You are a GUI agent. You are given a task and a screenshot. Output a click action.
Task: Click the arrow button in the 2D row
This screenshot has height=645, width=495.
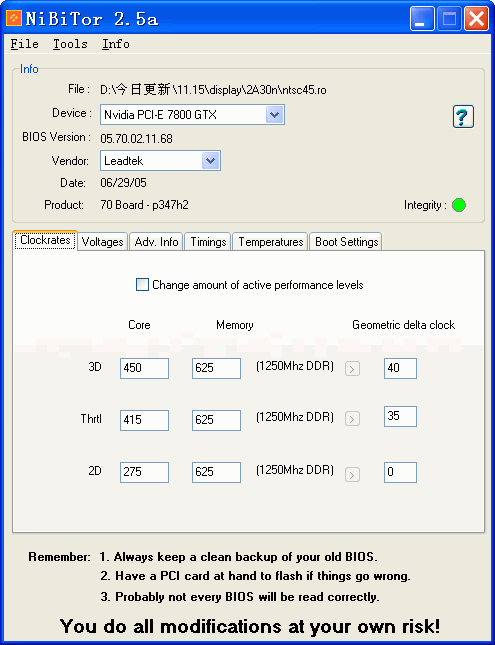tap(352, 475)
